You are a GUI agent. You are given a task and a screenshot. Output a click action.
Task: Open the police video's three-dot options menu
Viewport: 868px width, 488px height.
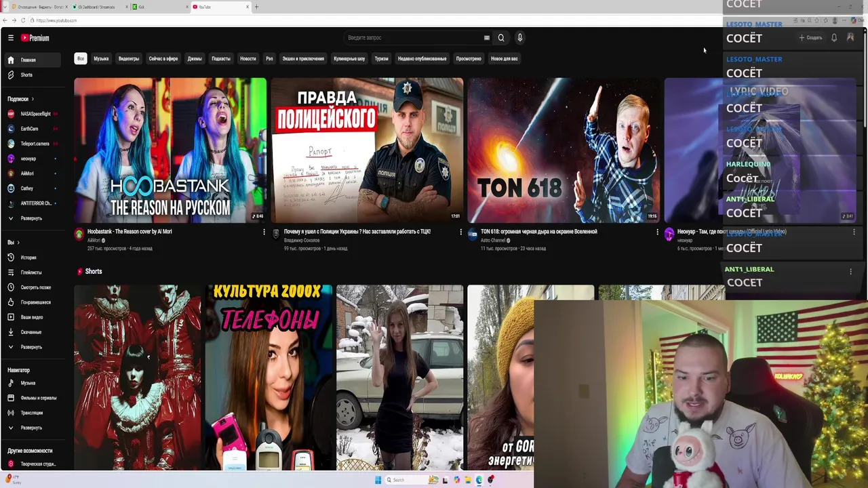pyautogui.click(x=460, y=232)
